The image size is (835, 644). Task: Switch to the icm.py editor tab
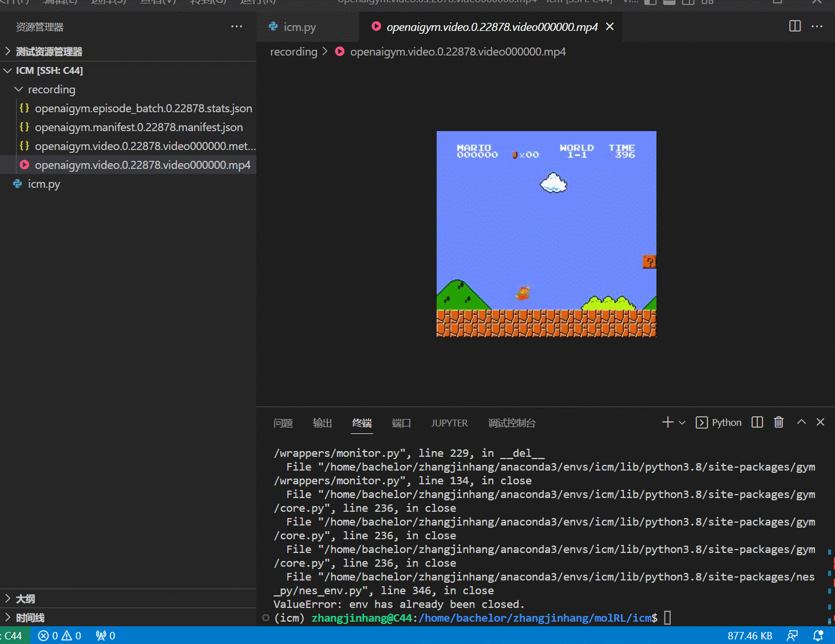[308, 27]
